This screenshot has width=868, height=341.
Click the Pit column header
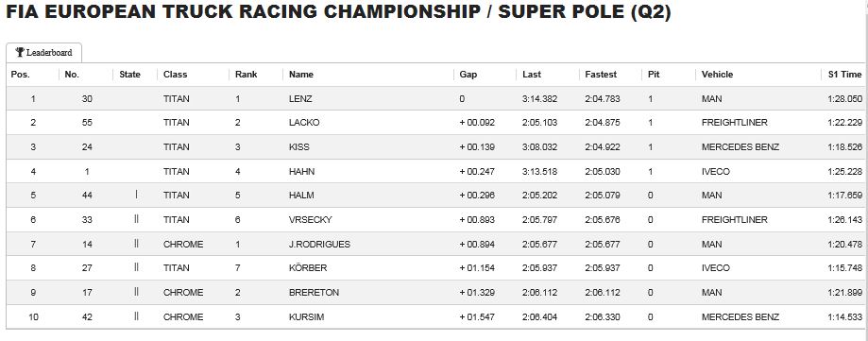654,75
